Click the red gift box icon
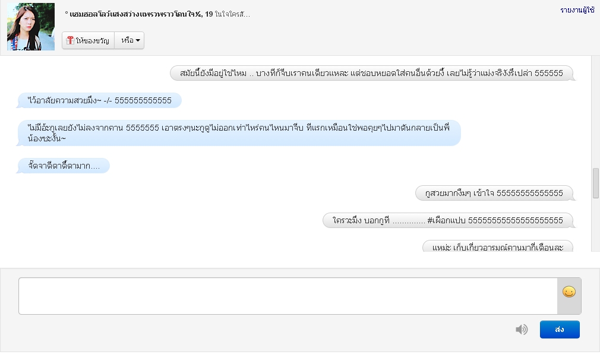The height and width of the screenshot is (364, 600). 70,40
